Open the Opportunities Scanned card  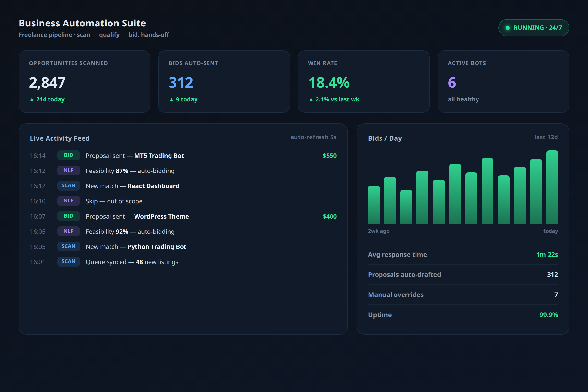85,82
